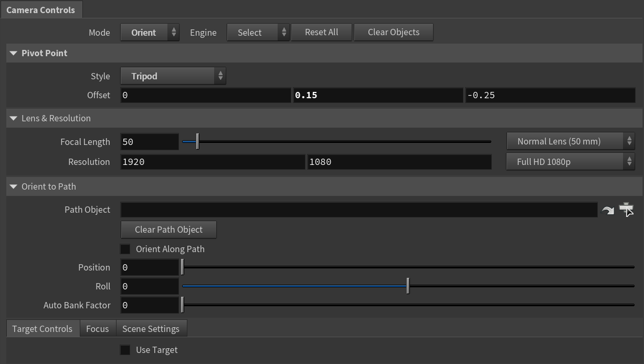Click the Clear Objects button

[x=394, y=32]
